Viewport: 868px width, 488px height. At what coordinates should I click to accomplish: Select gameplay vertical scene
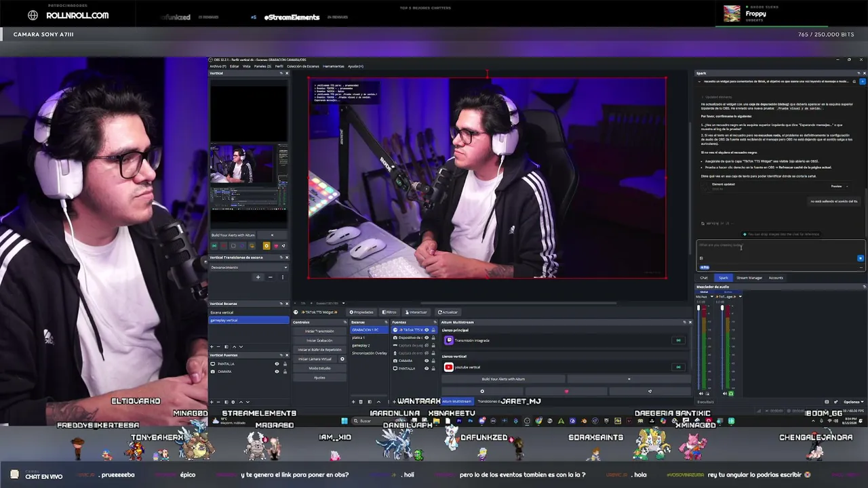click(x=249, y=320)
